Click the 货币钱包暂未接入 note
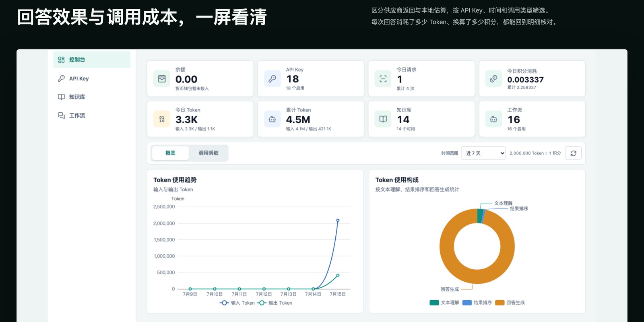This screenshot has width=644, height=322. 192,89
